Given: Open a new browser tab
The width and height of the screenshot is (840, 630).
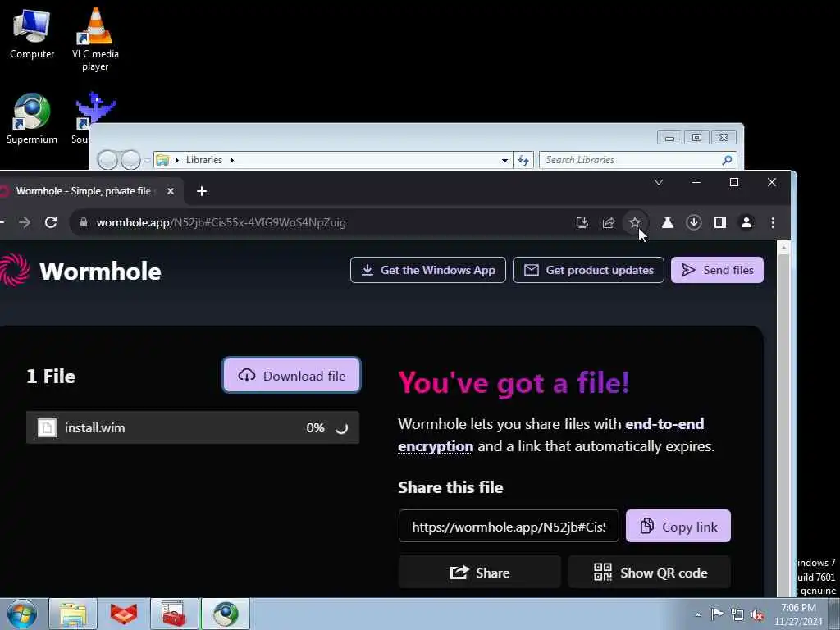Looking at the screenshot, I should (202, 191).
